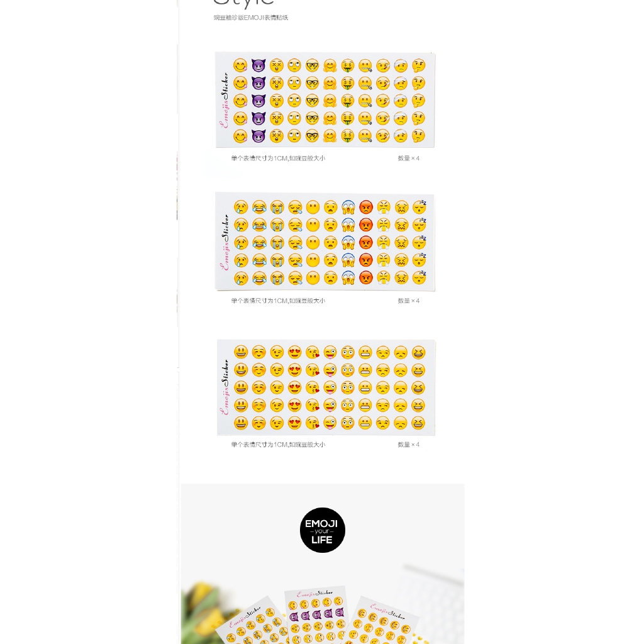Click the Emojis Sticker label on crying sheet
The height and width of the screenshot is (644, 644).
coord(224,241)
